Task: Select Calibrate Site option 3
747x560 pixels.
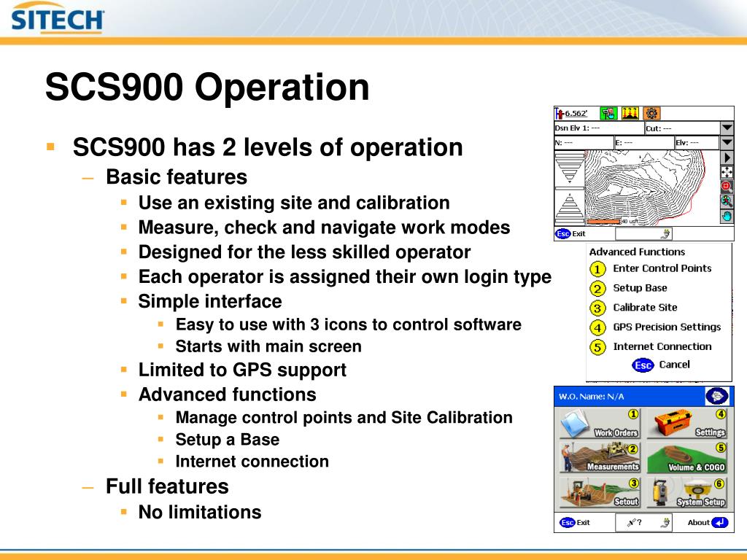Action: tap(634, 308)
